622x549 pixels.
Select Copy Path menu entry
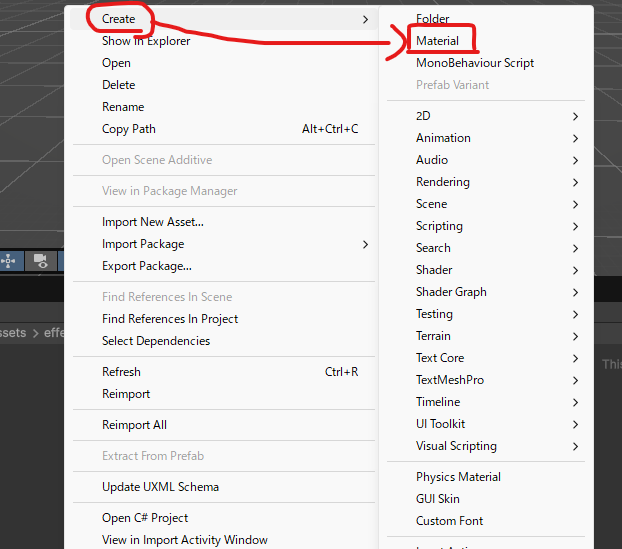(x=129, y=129)
